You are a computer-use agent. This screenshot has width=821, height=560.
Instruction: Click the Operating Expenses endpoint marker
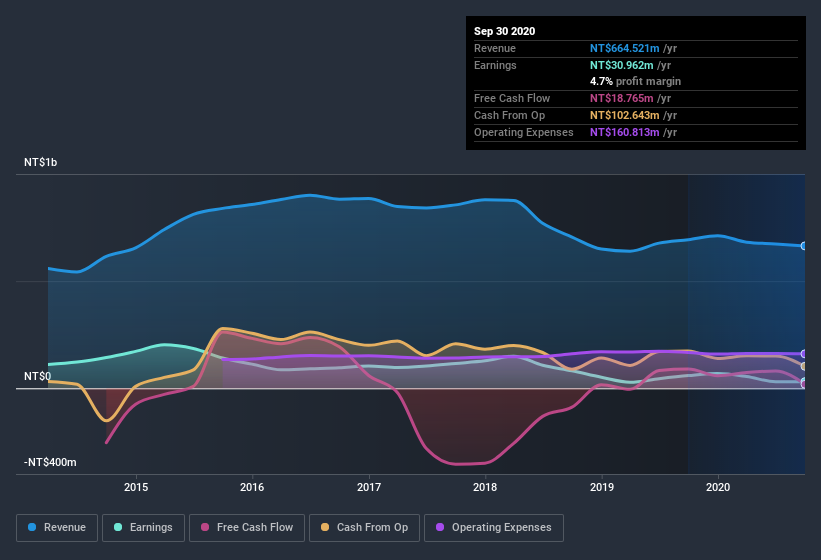click(x=803, y=354)
